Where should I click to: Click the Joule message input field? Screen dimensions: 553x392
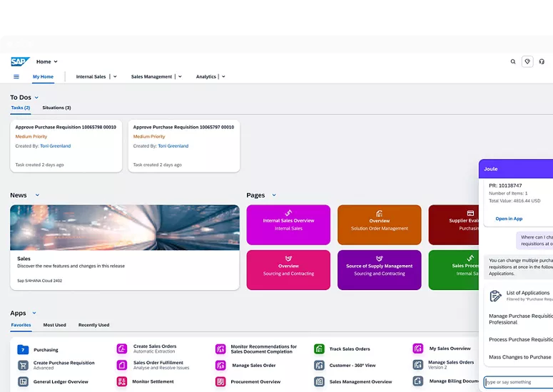point(518,382)
